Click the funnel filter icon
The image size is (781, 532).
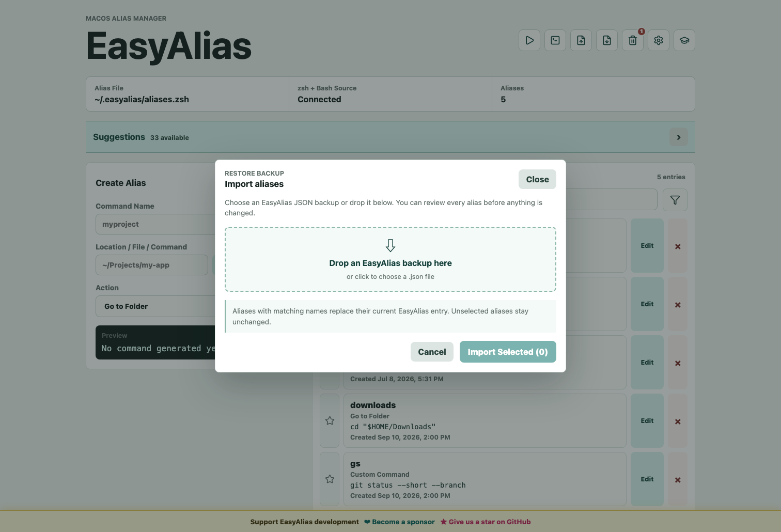(675, 200)
